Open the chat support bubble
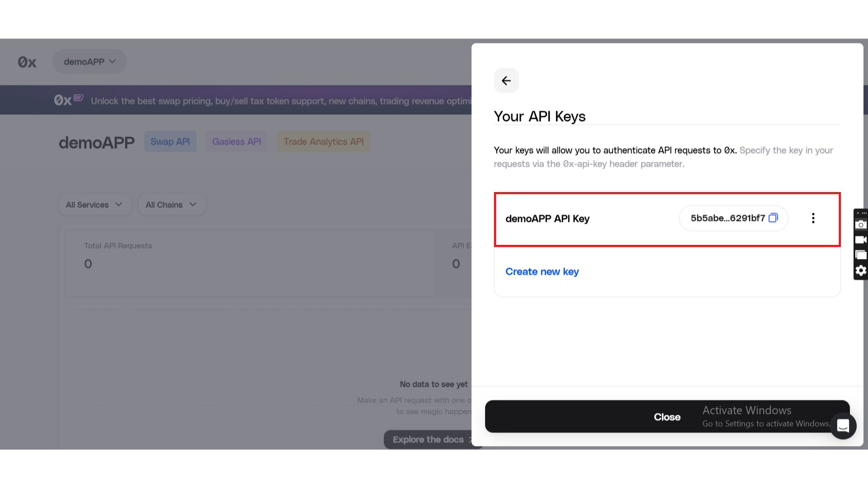The width and height of the screenshot is (868, 488). (843, 426)
